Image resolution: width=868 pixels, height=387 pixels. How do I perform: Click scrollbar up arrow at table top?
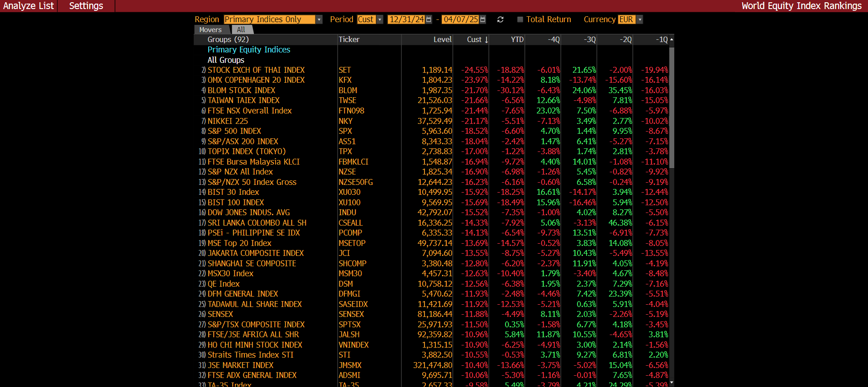click(672, 40)
